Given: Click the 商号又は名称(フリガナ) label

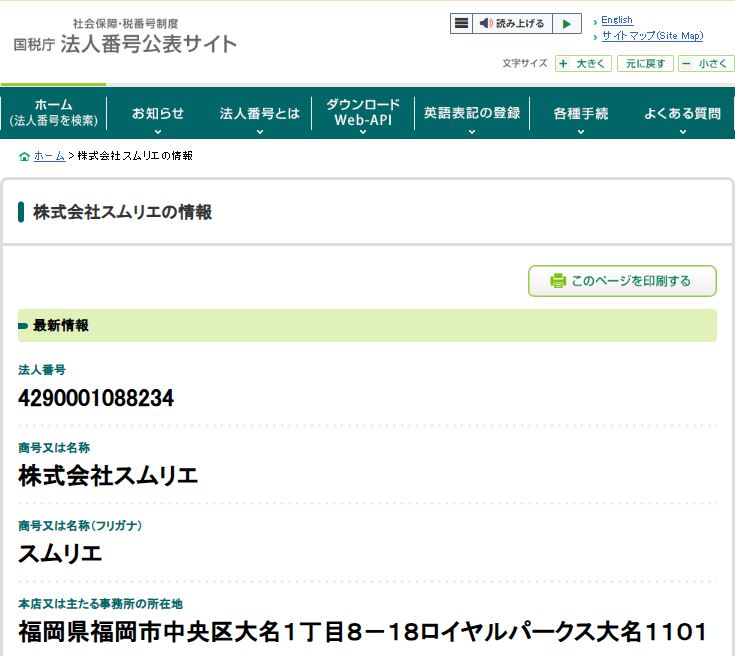Looking at the screenshot, I should point(80,525).
